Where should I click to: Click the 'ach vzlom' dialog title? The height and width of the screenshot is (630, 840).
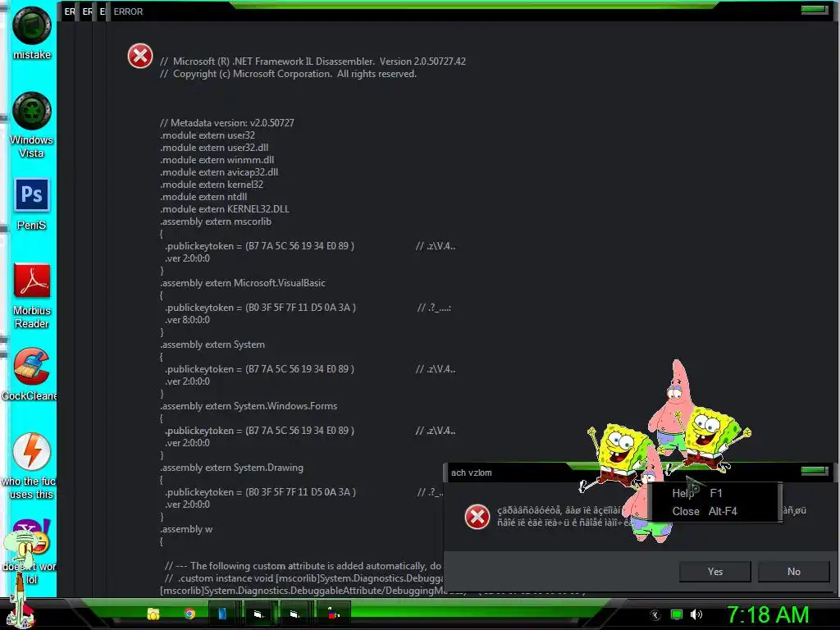point(471,472)
